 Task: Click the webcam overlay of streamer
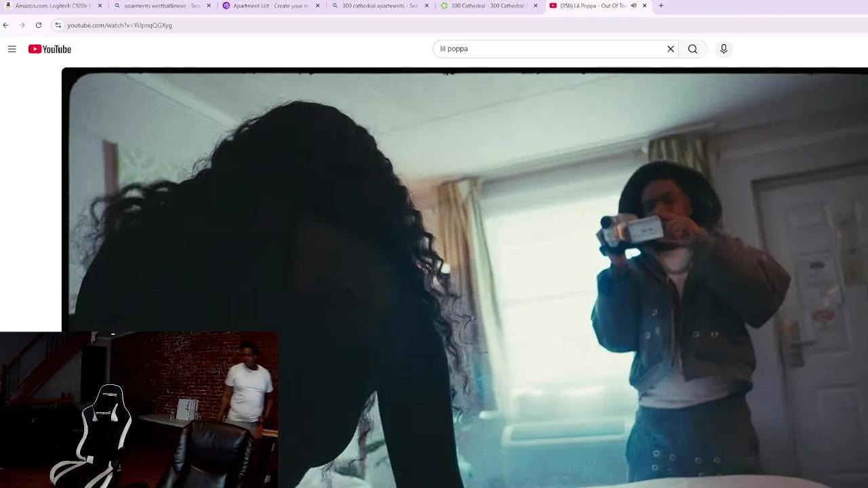pyautogui.click(x=139, y=409)
